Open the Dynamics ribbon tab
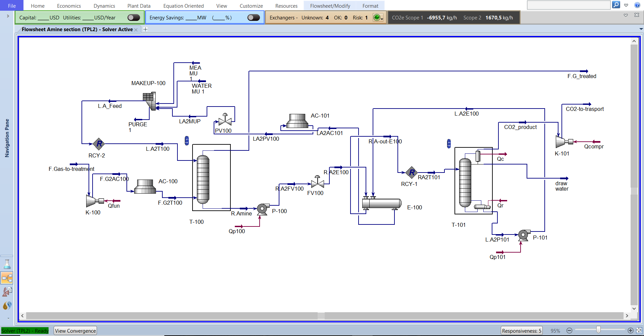644x336 pixels. pos(104,6)
